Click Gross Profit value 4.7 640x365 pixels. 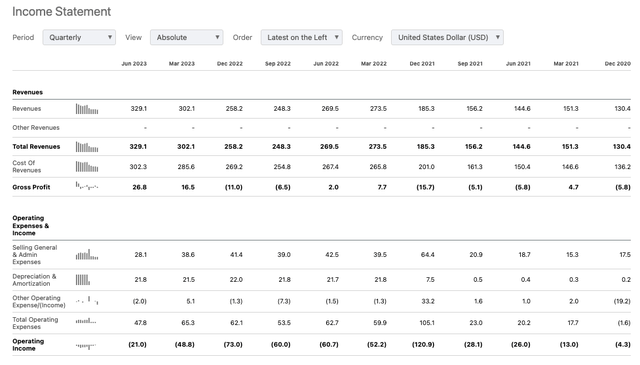(x=573, y=187)
